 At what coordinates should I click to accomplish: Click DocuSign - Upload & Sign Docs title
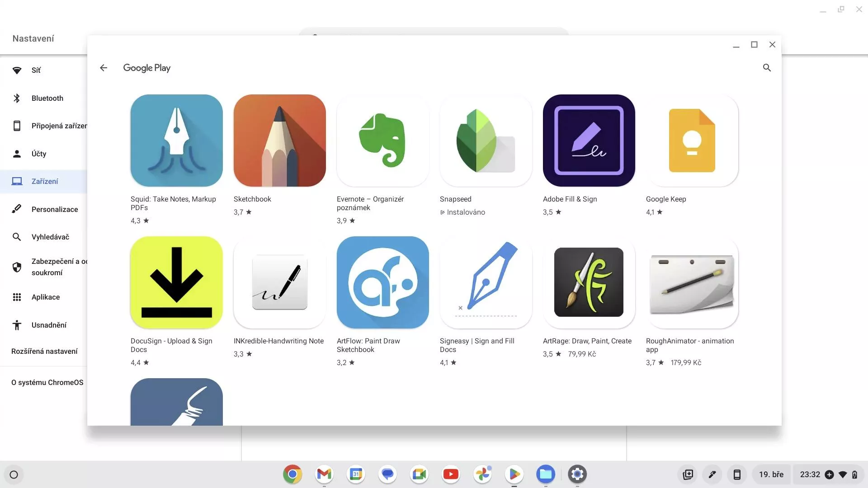click(171, 345)
